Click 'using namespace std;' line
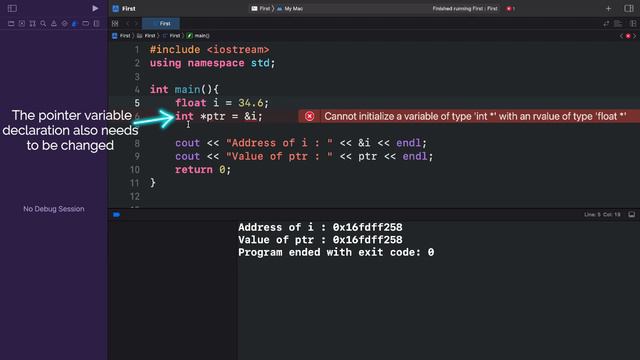The width and height of the screenshot is (640, 360). 212,63
